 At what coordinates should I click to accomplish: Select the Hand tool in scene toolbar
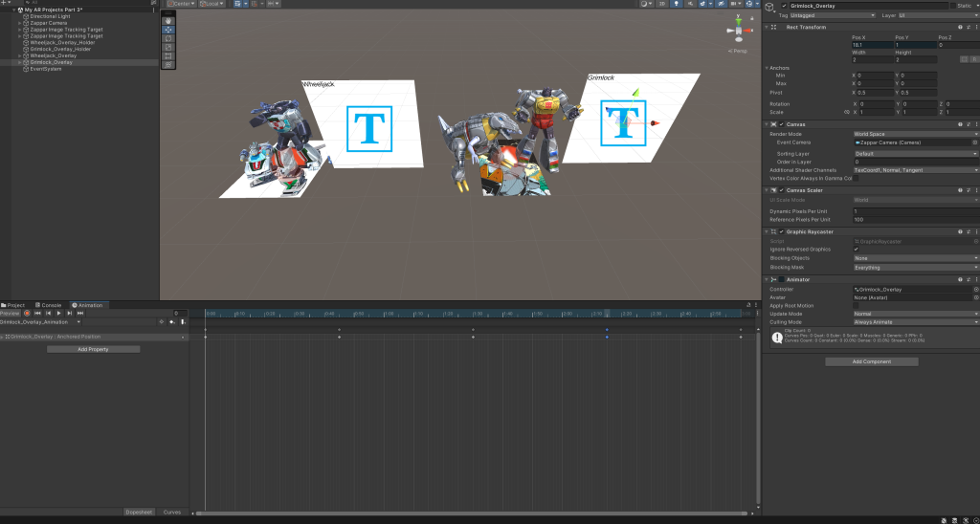[169, 20]
